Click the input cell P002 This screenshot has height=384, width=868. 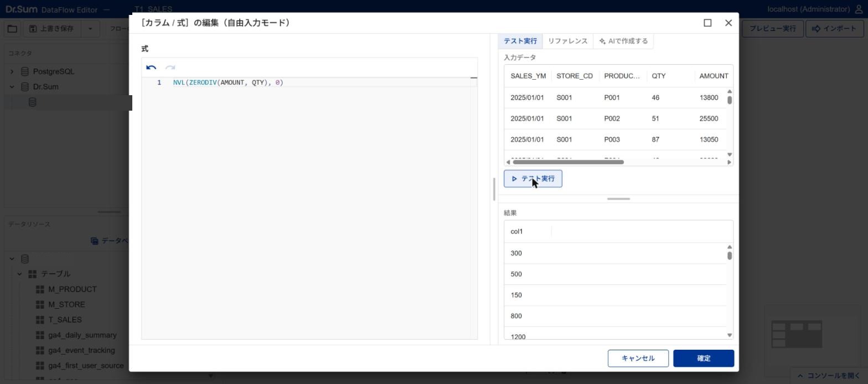click(612, 118)
